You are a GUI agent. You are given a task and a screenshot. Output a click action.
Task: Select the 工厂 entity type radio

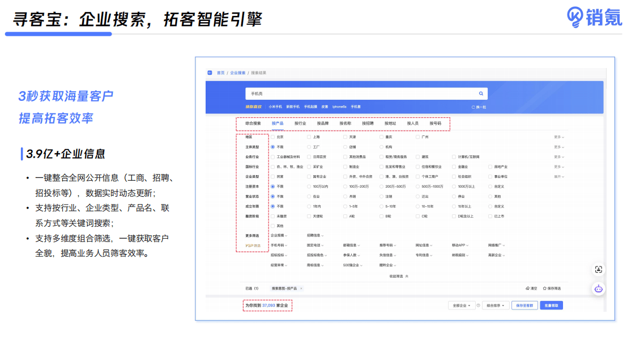click(309, 147)
